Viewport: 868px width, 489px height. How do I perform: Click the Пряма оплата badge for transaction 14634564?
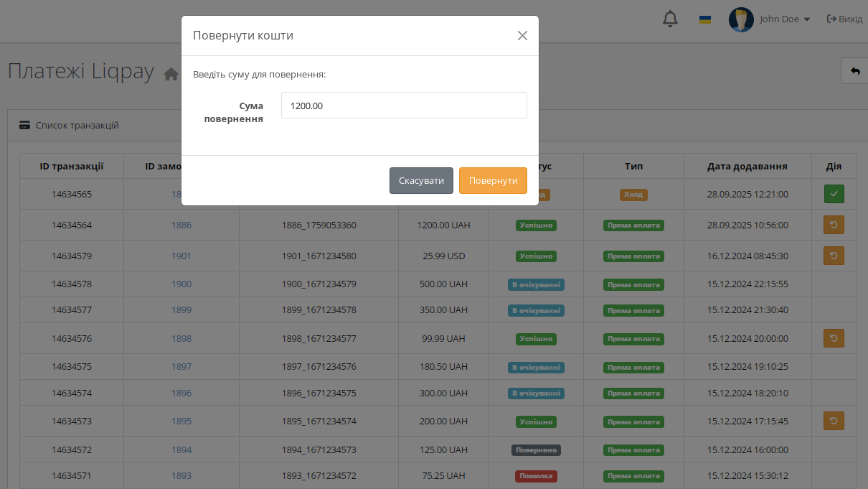tap(633, 225)
